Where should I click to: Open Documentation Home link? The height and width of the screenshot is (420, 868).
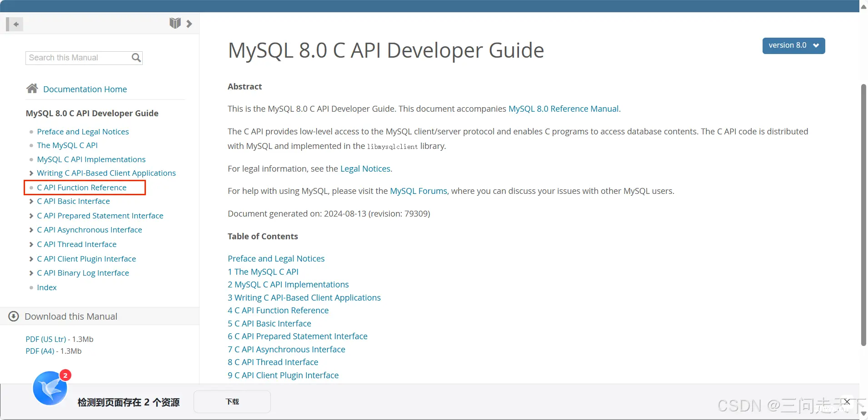(x=85, y=89)
